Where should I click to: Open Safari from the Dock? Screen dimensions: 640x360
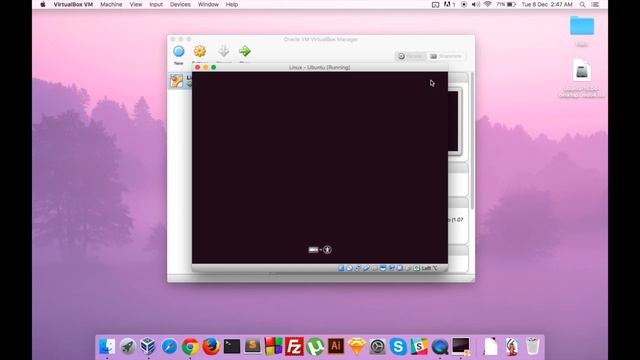[x=169, y=347]
